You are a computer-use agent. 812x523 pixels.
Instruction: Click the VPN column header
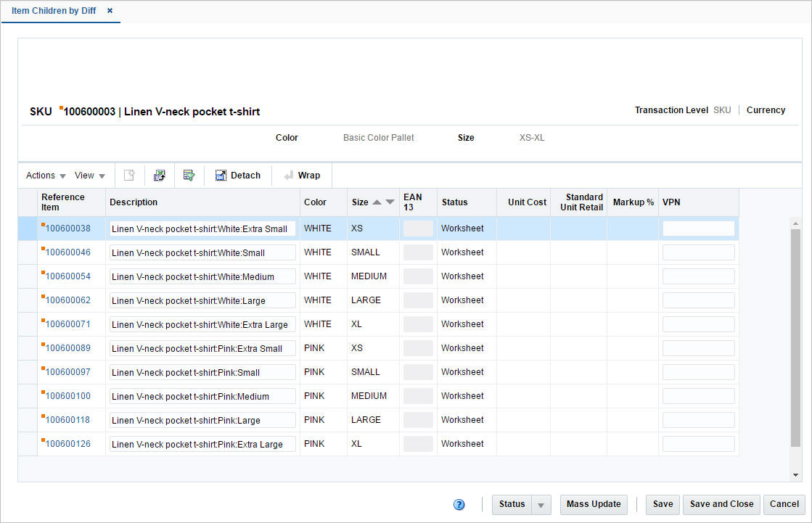(x=699, y=202)
